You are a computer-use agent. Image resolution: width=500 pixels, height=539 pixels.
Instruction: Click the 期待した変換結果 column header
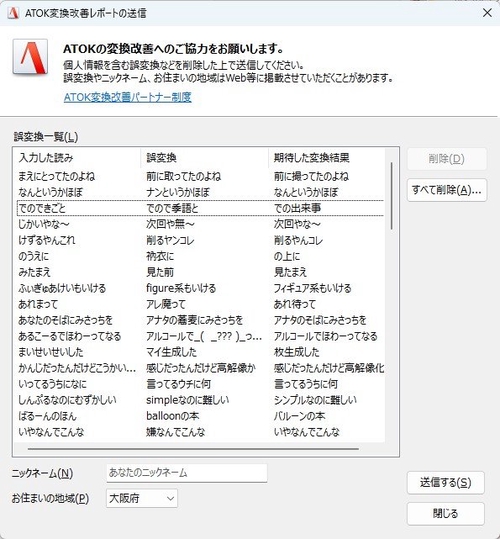(x=326, y=158)
